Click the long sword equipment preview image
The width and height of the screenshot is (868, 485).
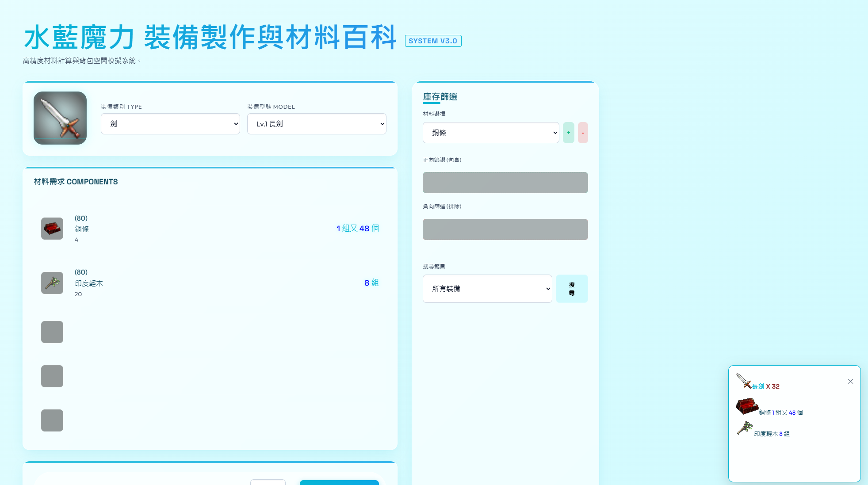60,118
